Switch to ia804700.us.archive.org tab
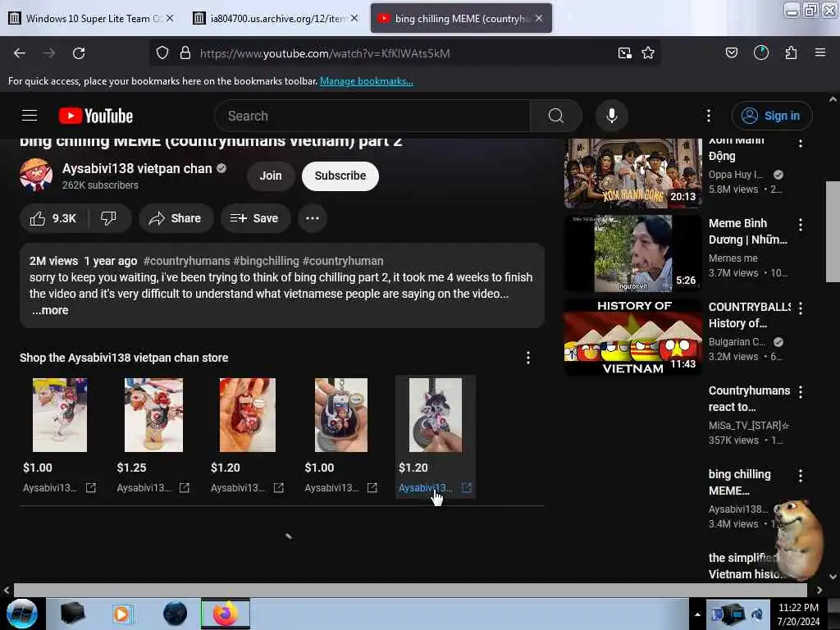 tap(276, 19)
